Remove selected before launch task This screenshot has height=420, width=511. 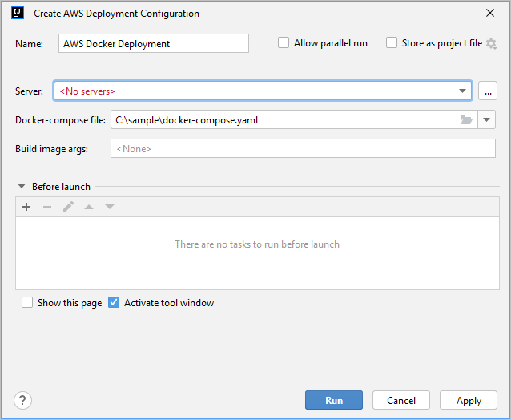click(47, 207)
